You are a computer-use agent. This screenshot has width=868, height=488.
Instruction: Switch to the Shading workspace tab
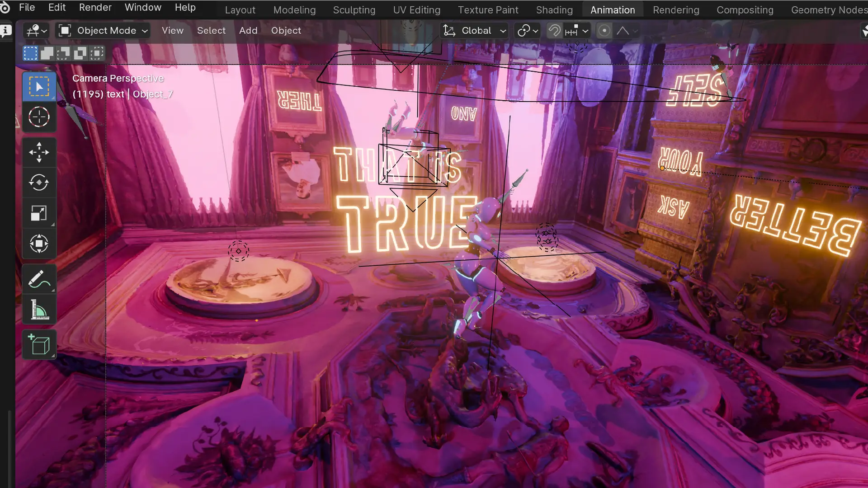[554, 10]
